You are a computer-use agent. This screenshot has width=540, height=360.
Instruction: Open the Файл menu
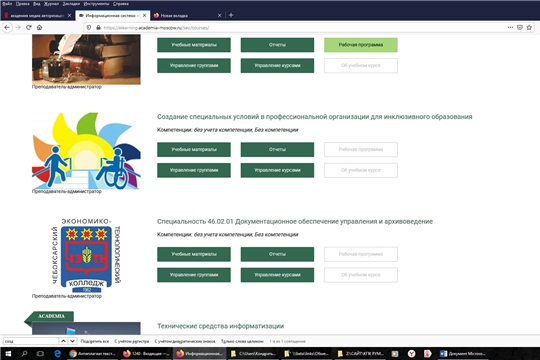[7, 4]
